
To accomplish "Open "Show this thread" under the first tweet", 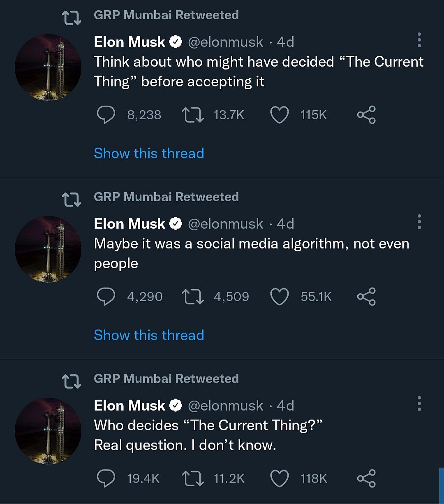I will point(149,153).
